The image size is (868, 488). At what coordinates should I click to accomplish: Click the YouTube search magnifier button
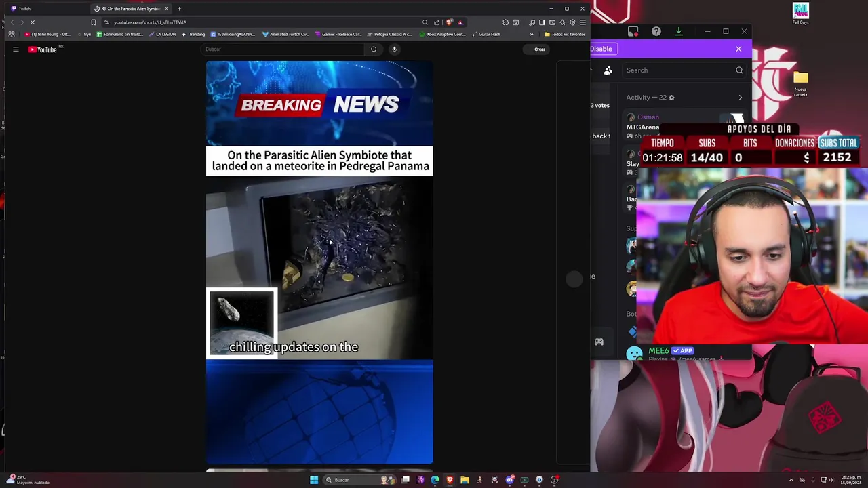(374, 49)
